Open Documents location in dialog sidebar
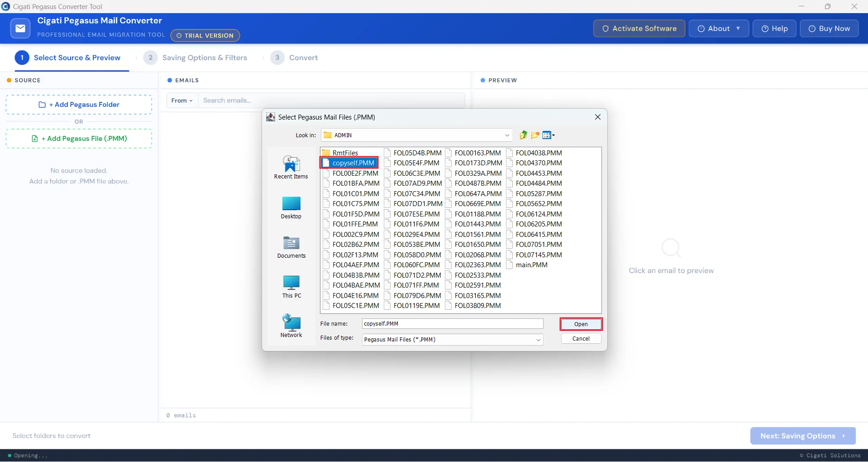868x462 pixels. pos(291,247)
